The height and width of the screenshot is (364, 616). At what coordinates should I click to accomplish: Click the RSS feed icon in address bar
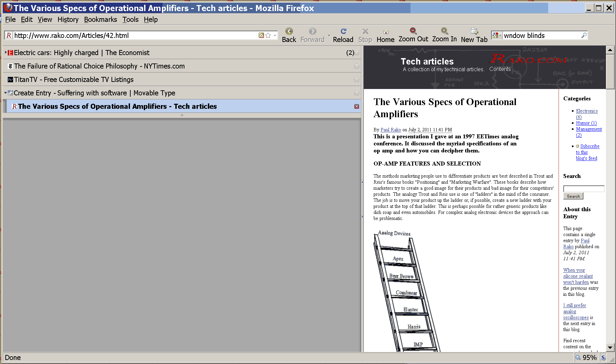pyautogui.click(x=261, y=35)
